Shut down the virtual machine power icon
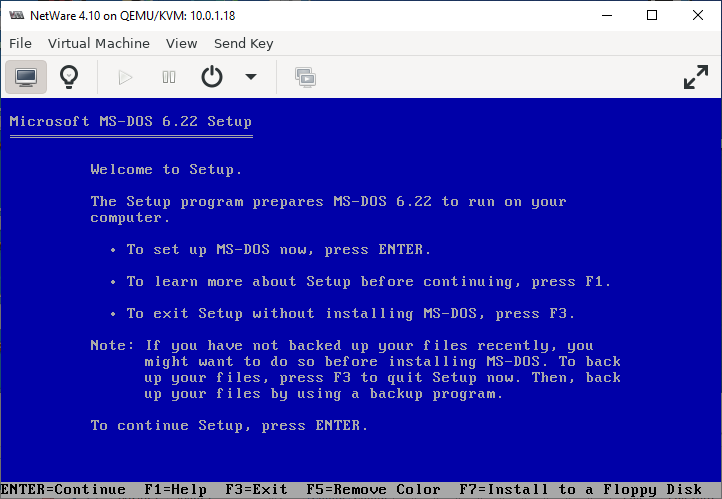The height and width of the screenshot is (499, 722). point(212,77)
